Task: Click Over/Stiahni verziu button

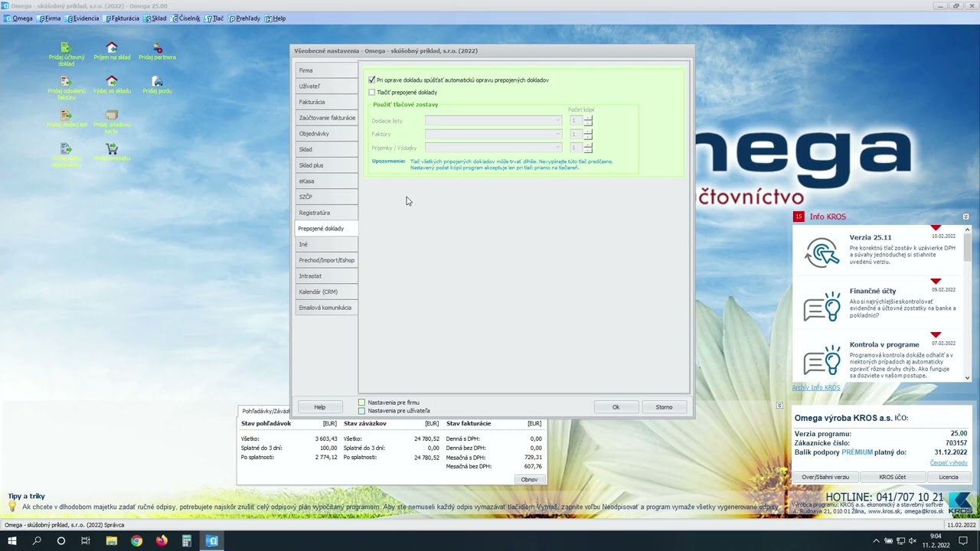Action: coord(825,477)
